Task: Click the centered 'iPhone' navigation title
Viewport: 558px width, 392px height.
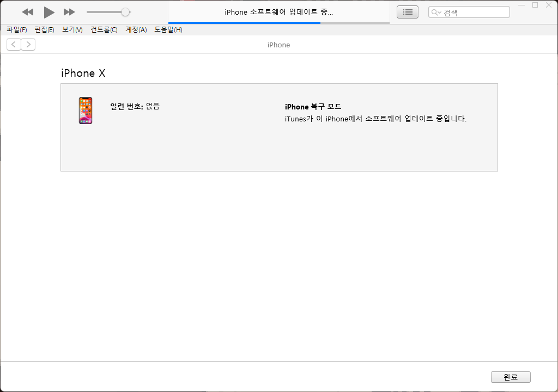Action: click(x=278, y=45)
